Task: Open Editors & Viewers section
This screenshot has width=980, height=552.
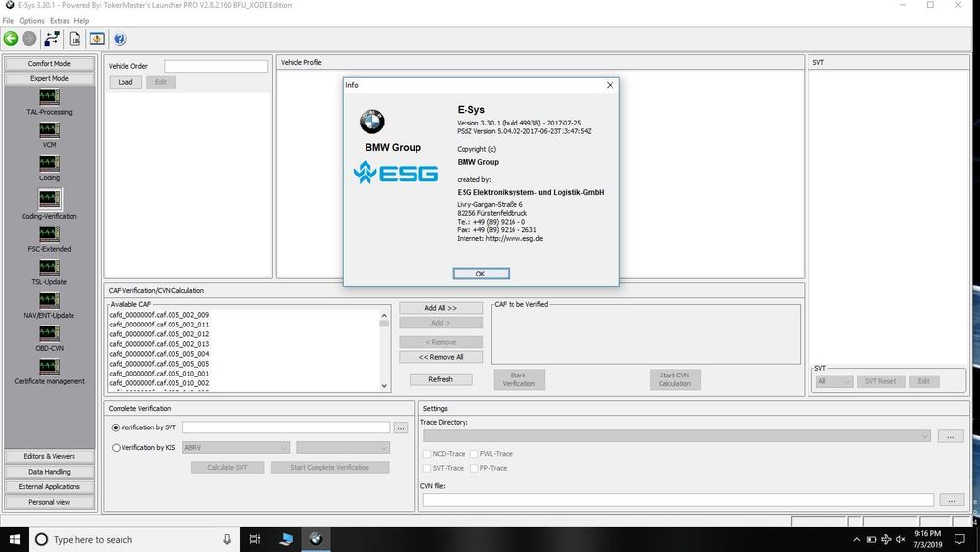Action: (x=49, y=456)
